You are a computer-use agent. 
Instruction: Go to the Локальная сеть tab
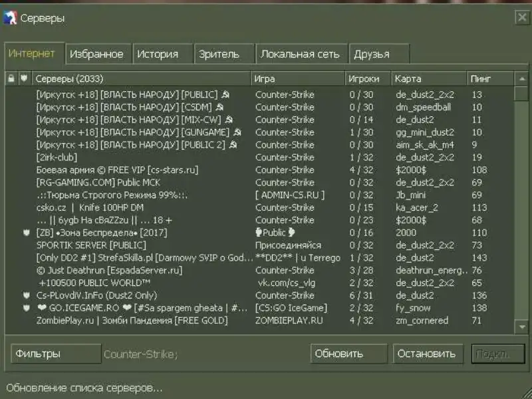point(301,54)
